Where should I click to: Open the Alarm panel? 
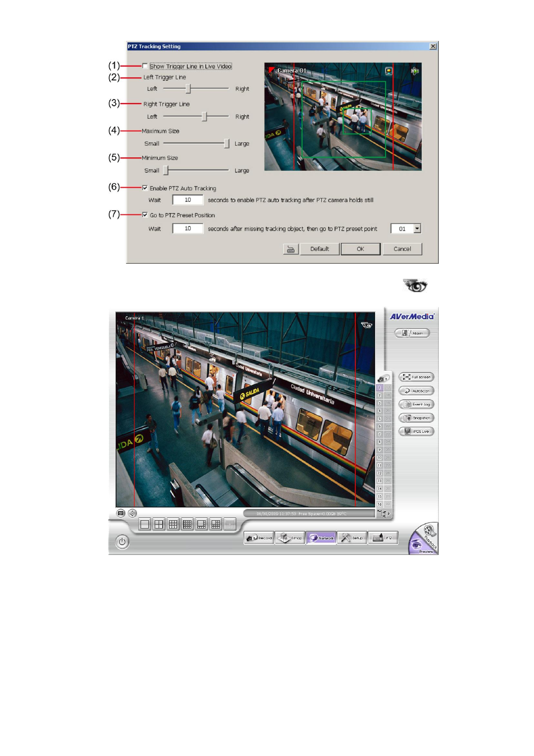412,333
